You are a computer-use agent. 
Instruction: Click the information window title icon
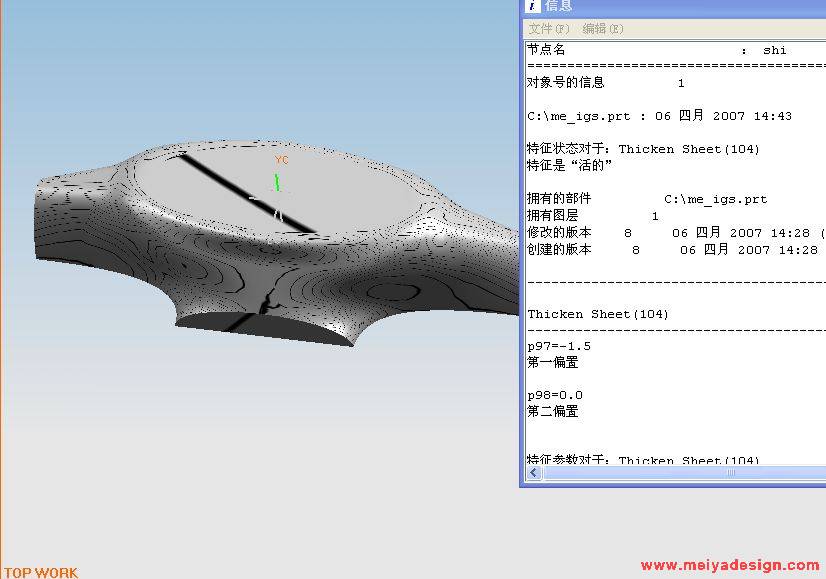coord(533,5)
